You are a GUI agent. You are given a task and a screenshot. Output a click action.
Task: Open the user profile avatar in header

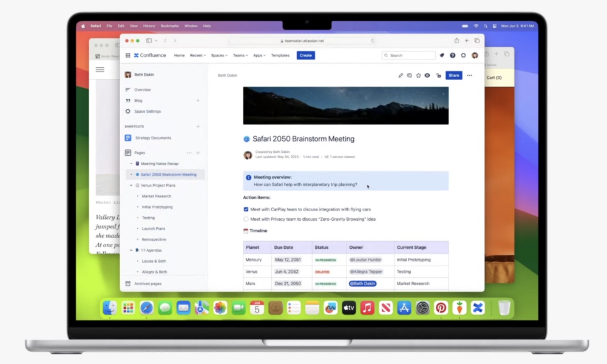(475, 55)
